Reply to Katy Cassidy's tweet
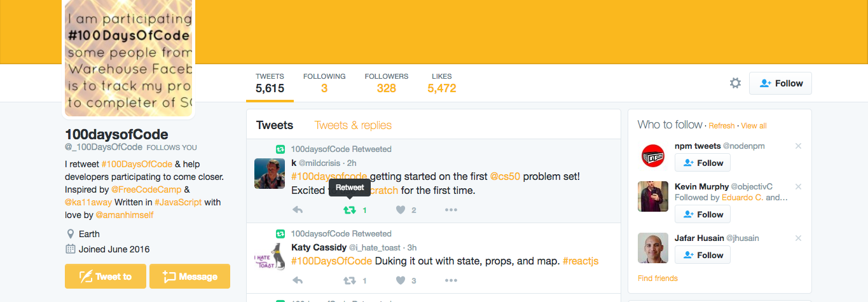The width and height of the screenshot is (868, 302). pyautogui.click(x=297, y=280)
